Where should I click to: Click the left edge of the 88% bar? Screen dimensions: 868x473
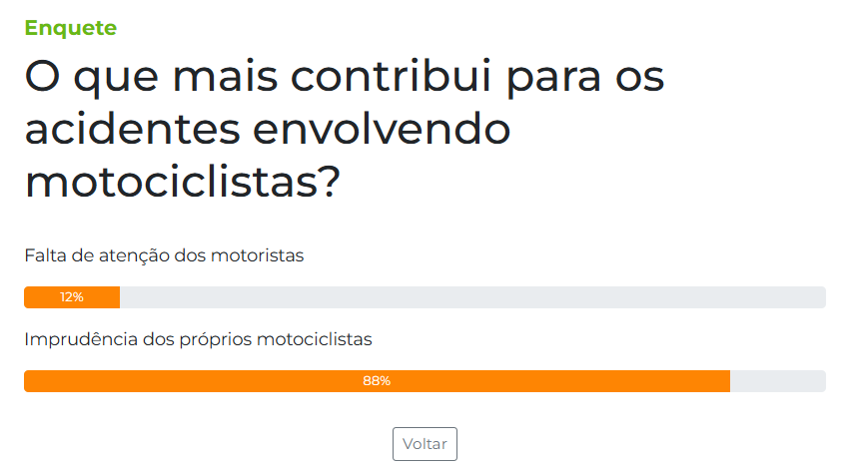[29, 380]
